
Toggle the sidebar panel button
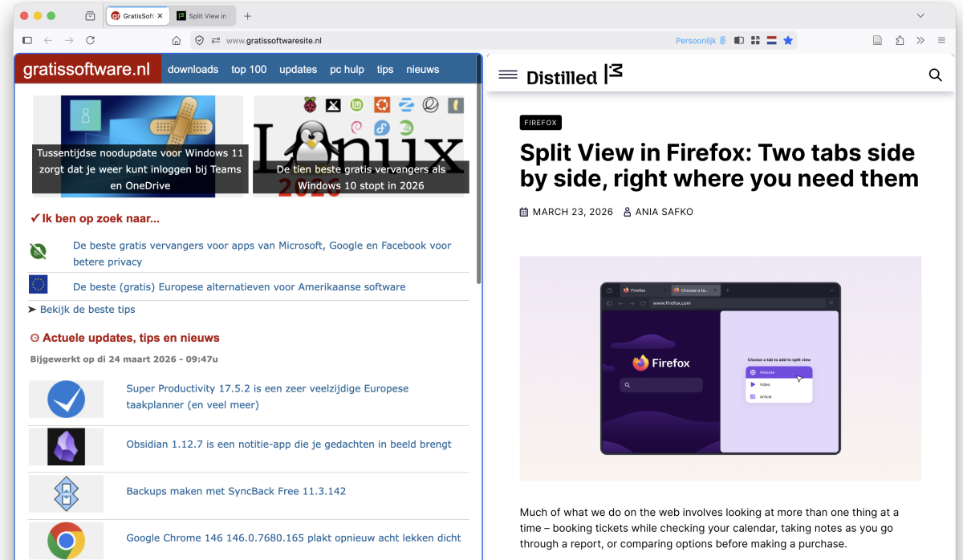click(27, 40)
